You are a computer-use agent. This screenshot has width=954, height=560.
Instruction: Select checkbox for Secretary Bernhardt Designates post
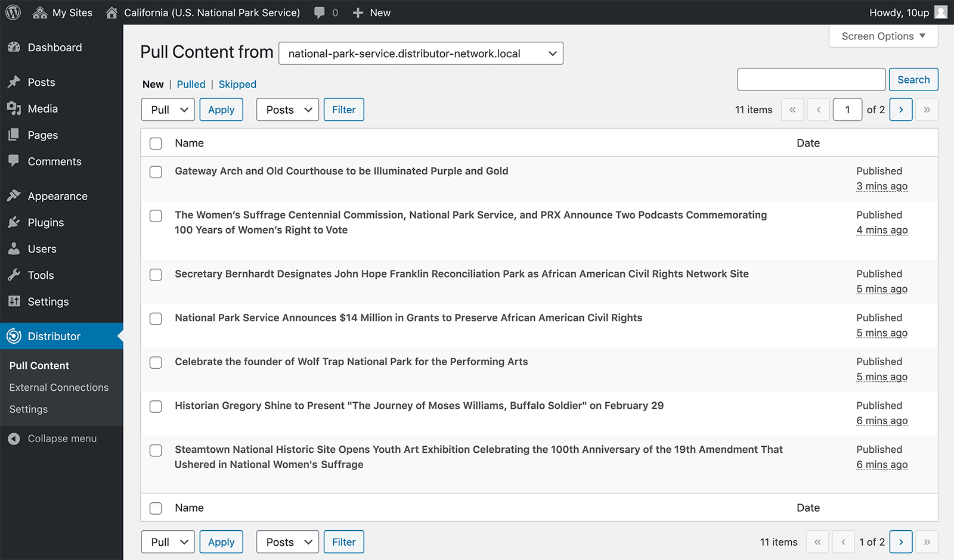click(156, 275)
